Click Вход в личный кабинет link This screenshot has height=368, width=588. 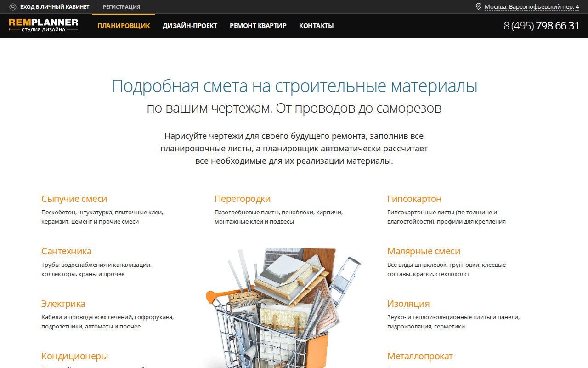[x=55, y=7]
